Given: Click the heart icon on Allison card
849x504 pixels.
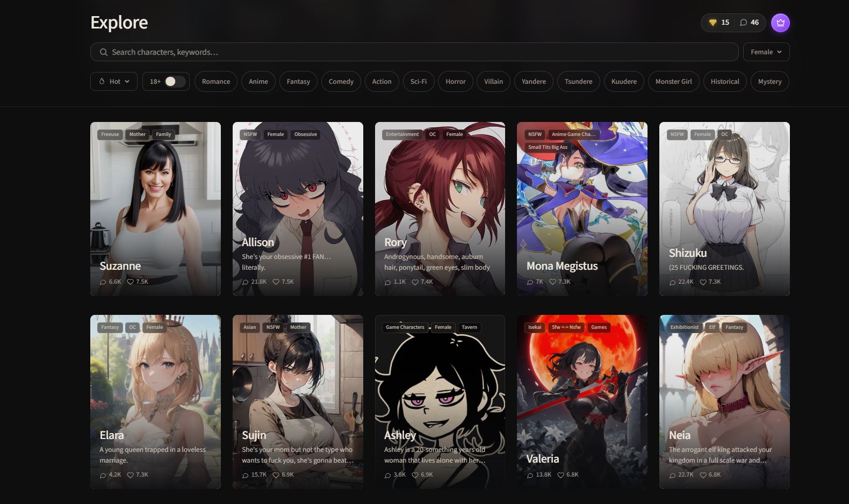Looking at the screenshot, I should (x=276, y=282).
